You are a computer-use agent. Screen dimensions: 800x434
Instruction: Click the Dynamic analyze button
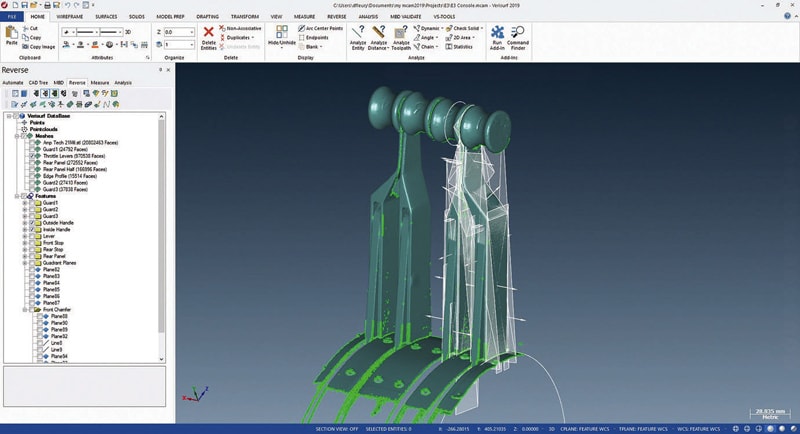tap(427, 29)
